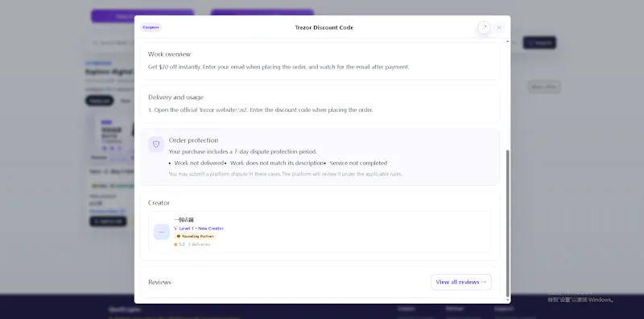Click the Delivery and usage heading
Image resolution: width=644 pixels, height=319 pixels.
(x=175, y=97)
